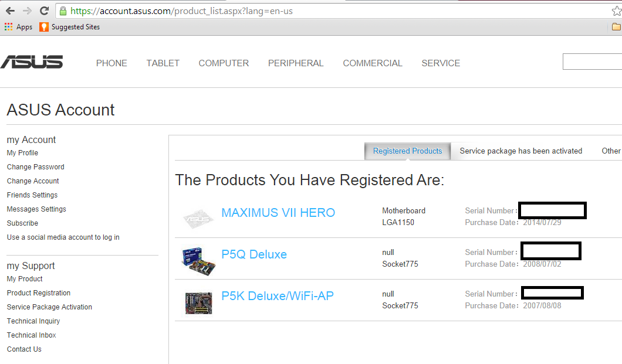Open Change Account page
The width and height of the screenshot is (622, 364).
point(32,181)
